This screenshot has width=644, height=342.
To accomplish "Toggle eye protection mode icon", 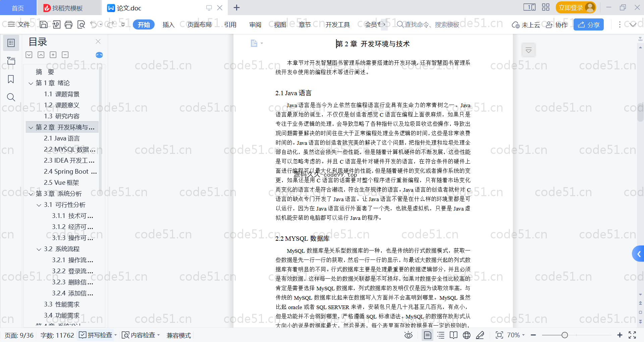I will (408, 335).
